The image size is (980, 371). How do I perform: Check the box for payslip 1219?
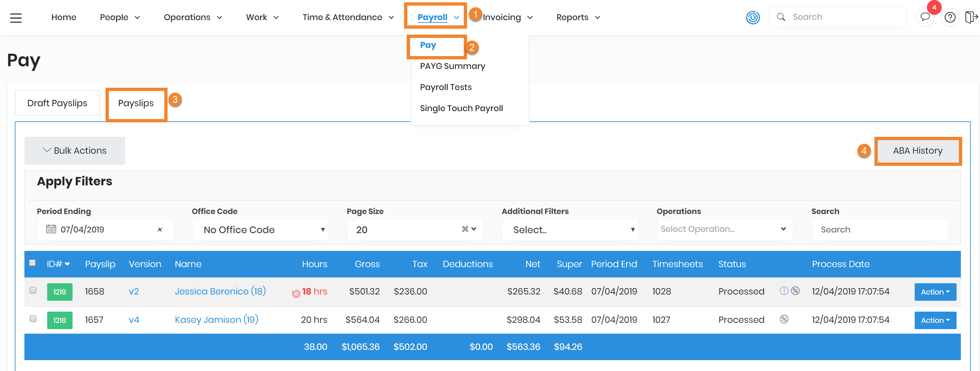(33, 290)
